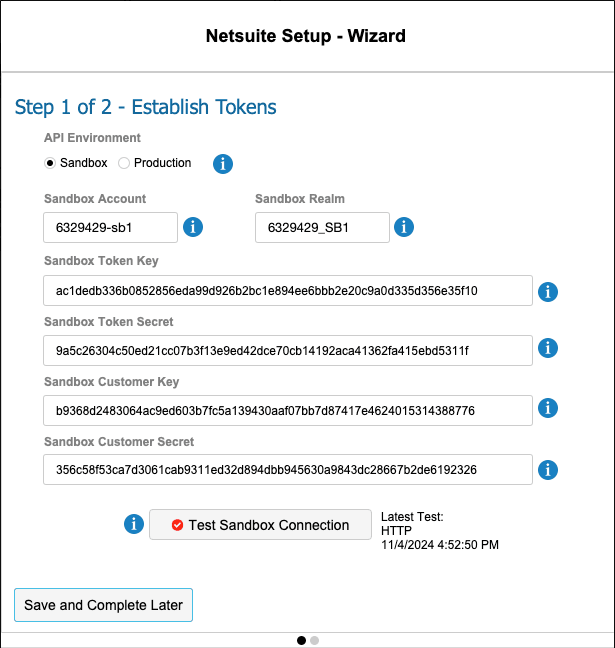
Task: Click info icon next to API Environment
Action: pyautogui.click(x=224, y=163)
